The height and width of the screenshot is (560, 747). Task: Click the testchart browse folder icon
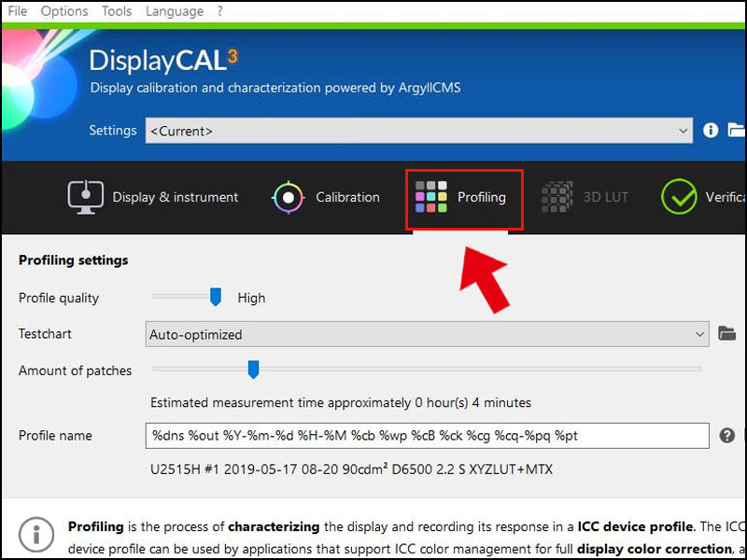pos(727,333)
